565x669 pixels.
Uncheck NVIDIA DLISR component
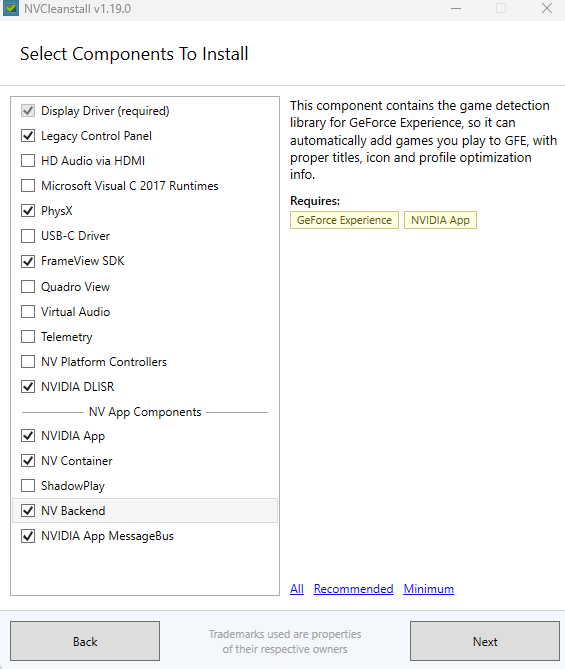[x=28, y=387]
